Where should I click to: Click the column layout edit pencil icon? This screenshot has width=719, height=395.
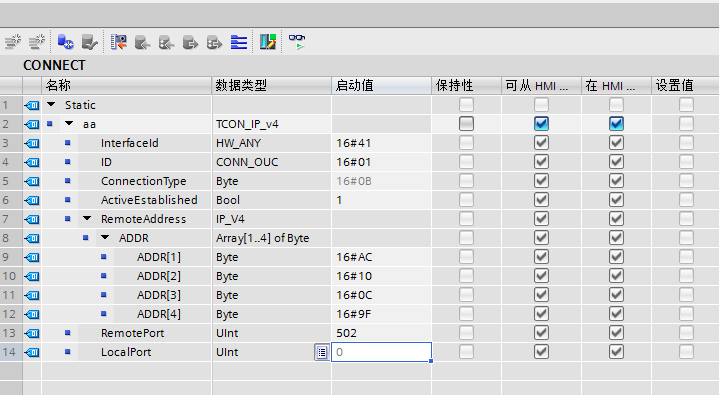pos(268,42)
